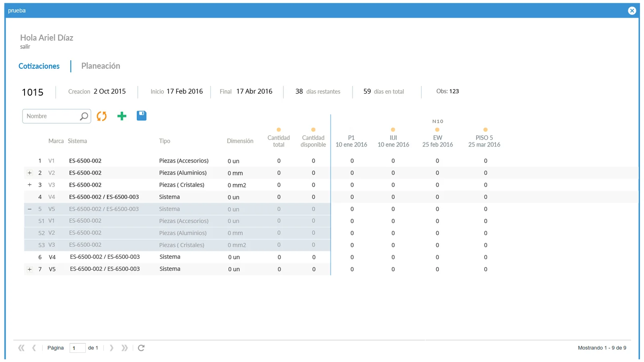This screenshot has height=362, width=644.
Task: Expand row 3 V3 with plus
Action: [x=29, y=185]
